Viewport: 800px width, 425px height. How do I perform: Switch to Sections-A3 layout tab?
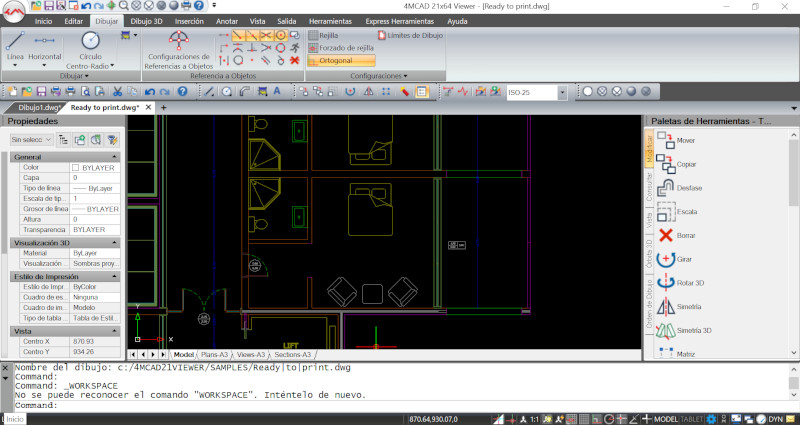pos(292,354)
